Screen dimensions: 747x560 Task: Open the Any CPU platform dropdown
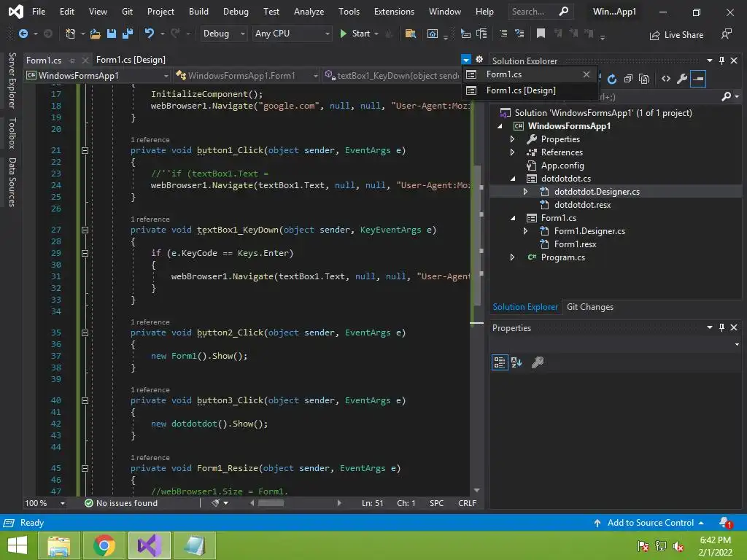(x=292, y=34)
